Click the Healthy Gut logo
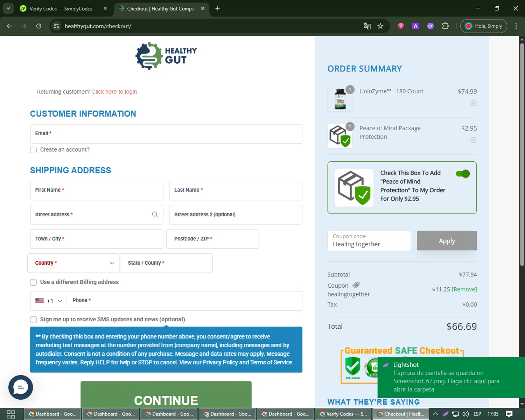Viewport: 525px width, 420px height. pyautogui.click(x=166, y=56)
